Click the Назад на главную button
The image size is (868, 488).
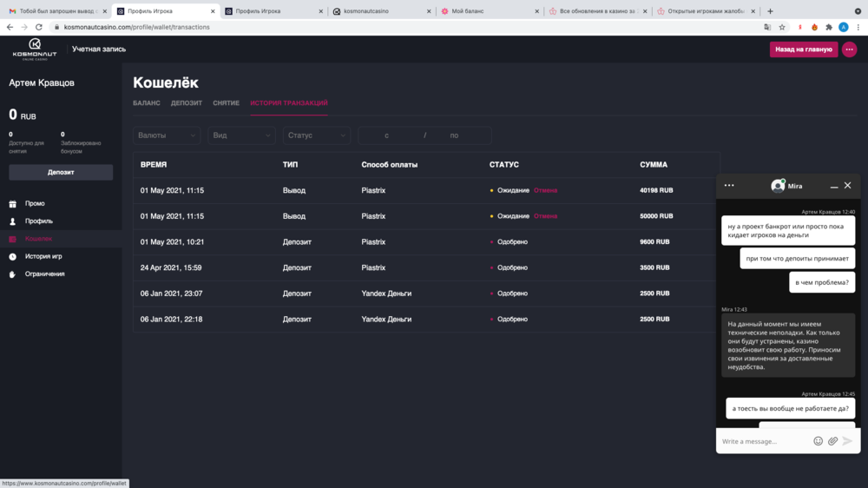click(803, 49)
